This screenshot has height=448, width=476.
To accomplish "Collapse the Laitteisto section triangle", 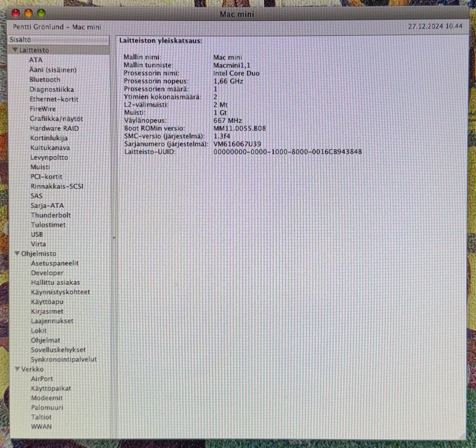I will click(x=15, y=50).
